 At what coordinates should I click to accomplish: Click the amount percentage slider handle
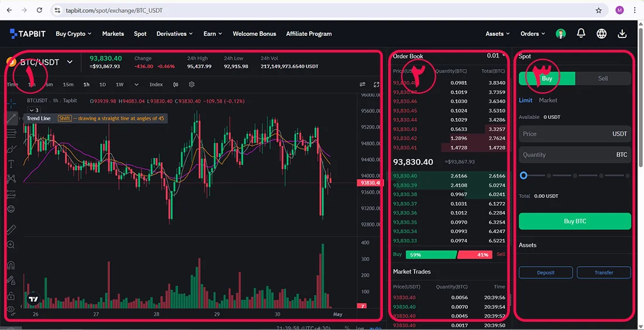[x=523, y=175]
